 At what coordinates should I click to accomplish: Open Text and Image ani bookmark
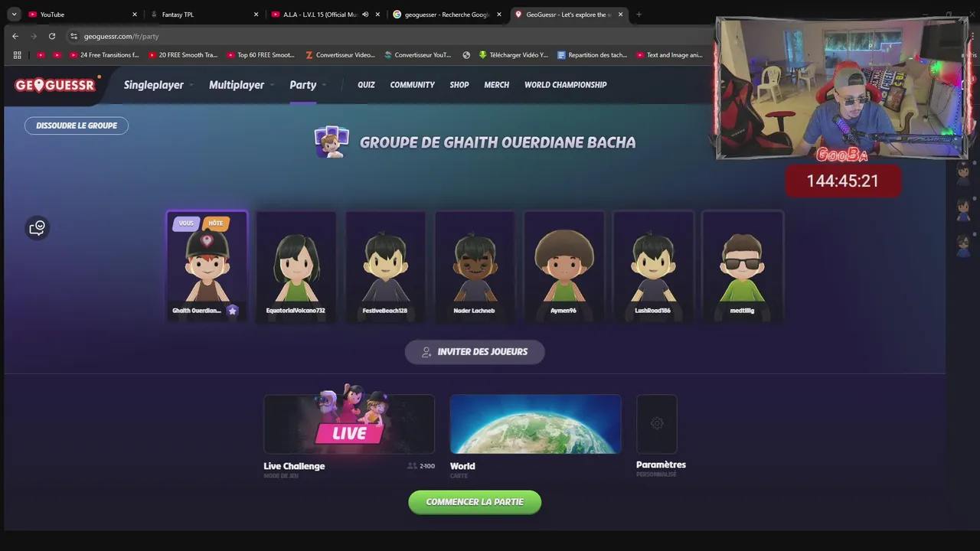tap(669, 55)
